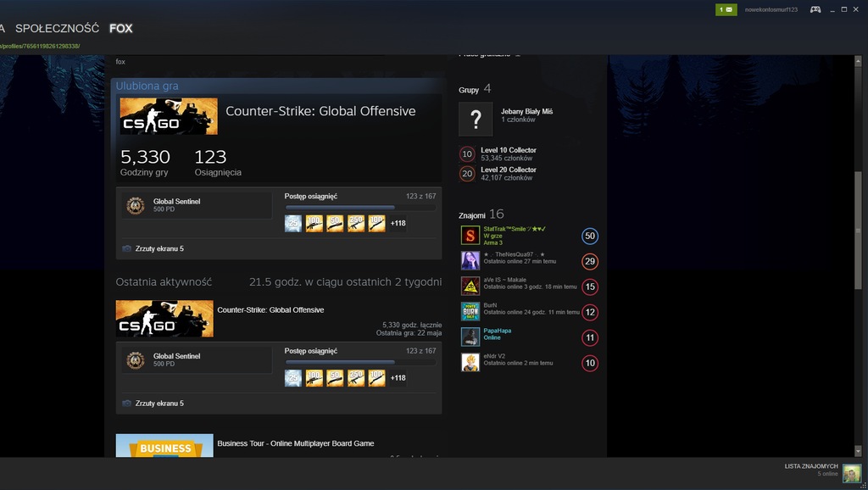Click level 12 badge beside BurN
The height and width of the screenshot is (490, 868).
click(590, 312)
